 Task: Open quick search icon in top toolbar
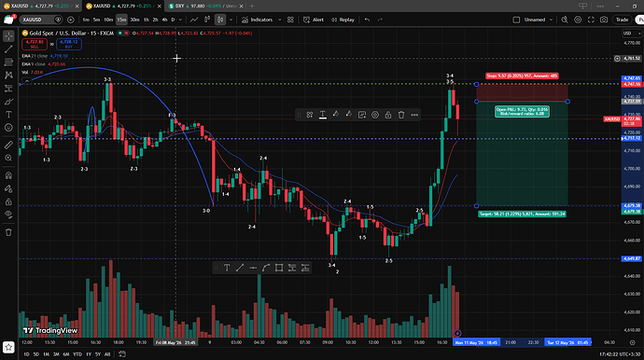point(565,20)
